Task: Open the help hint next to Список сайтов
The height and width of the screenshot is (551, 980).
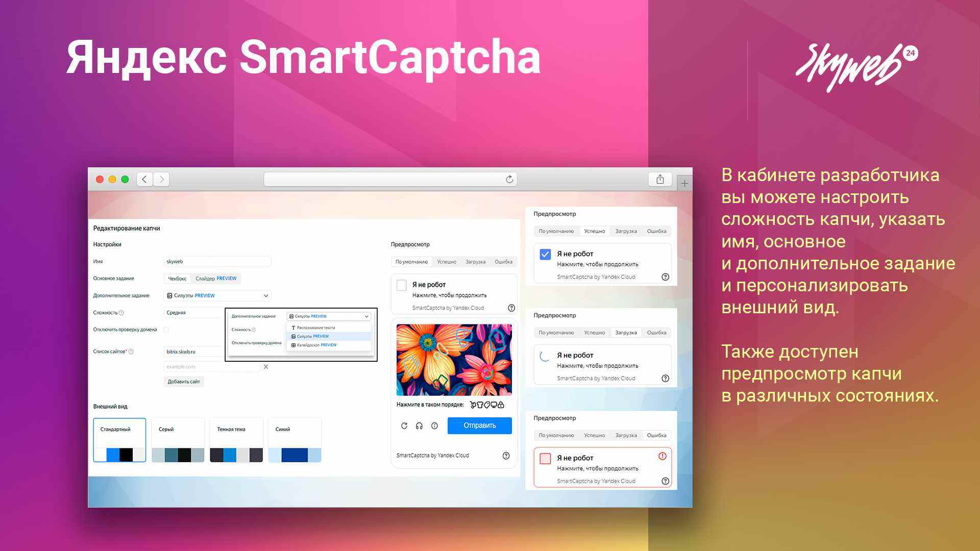Action: pos(131,352)
